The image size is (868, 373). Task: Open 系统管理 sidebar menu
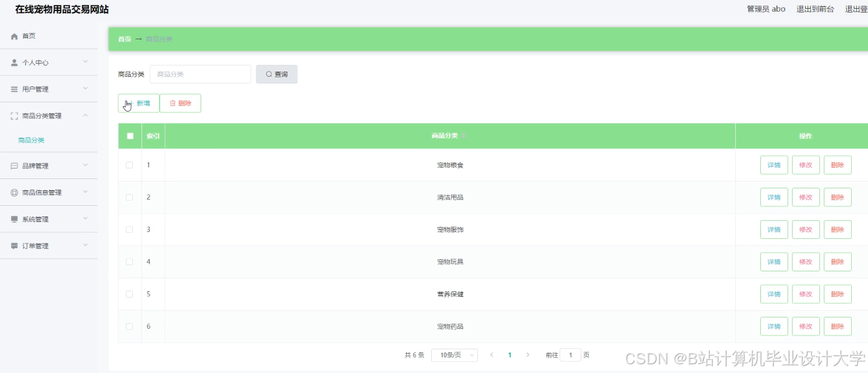(49, 220)
